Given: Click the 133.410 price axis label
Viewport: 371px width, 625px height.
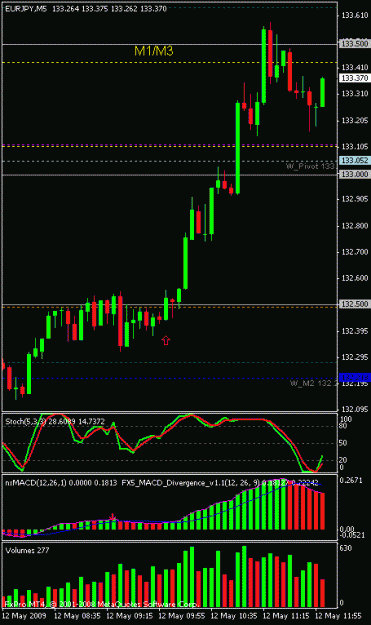Looking at the screenshot, I should (354, 67).
